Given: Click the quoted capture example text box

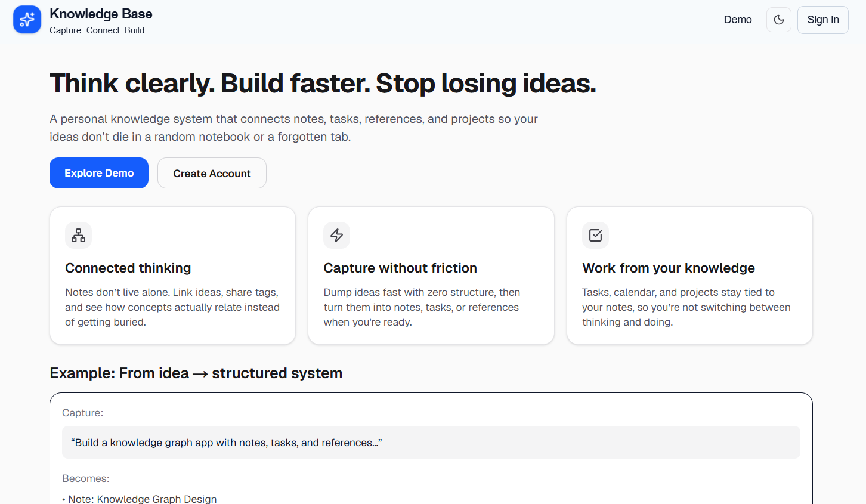Looking at the screenshot, I should [x=431, y=443].
